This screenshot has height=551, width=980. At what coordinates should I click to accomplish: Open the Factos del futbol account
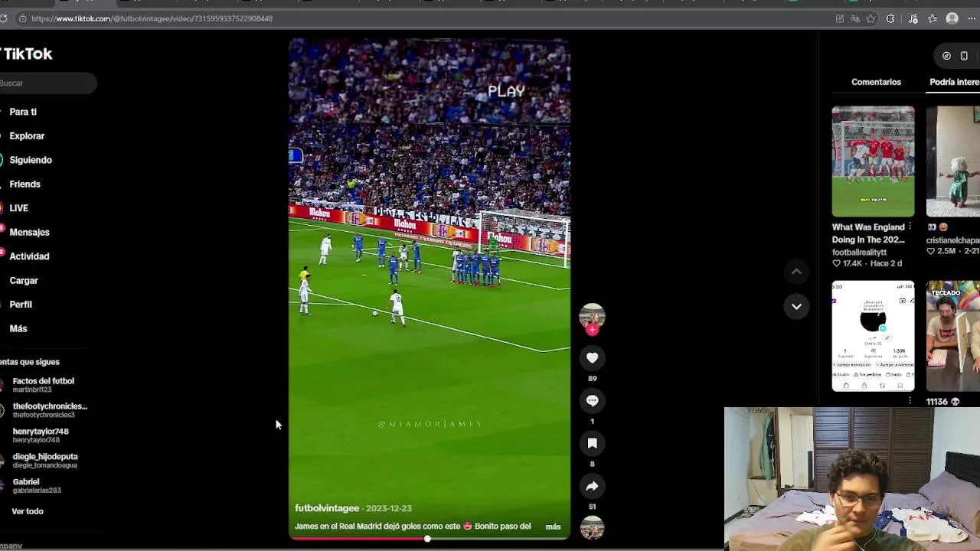[44, 385]
